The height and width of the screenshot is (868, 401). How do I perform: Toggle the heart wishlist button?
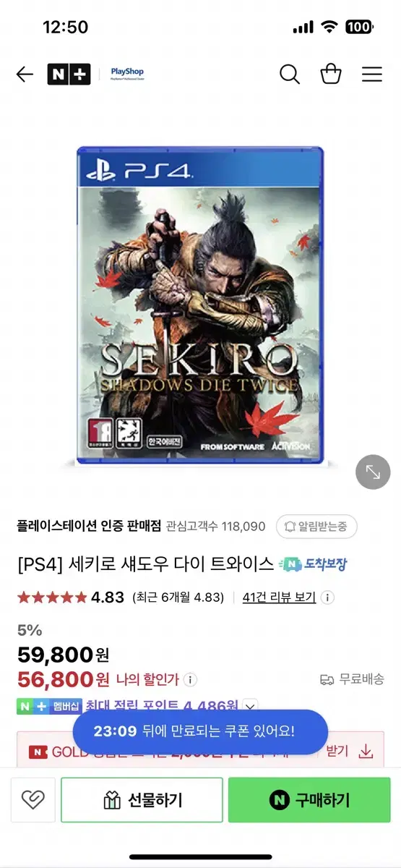click(x=33, y=800)
